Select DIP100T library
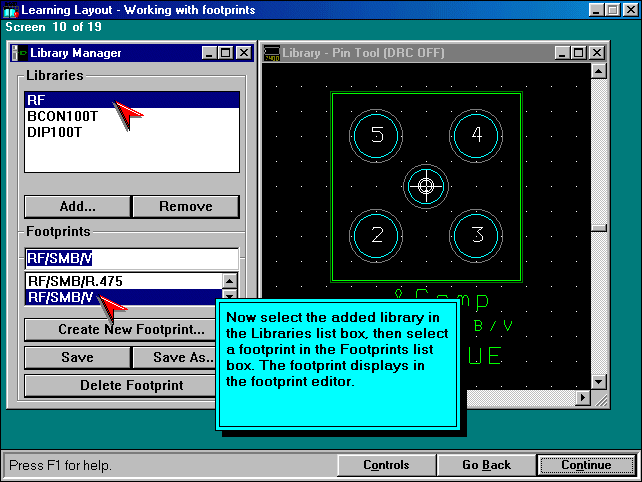This screenshot has width=642, height=482. 55,132
